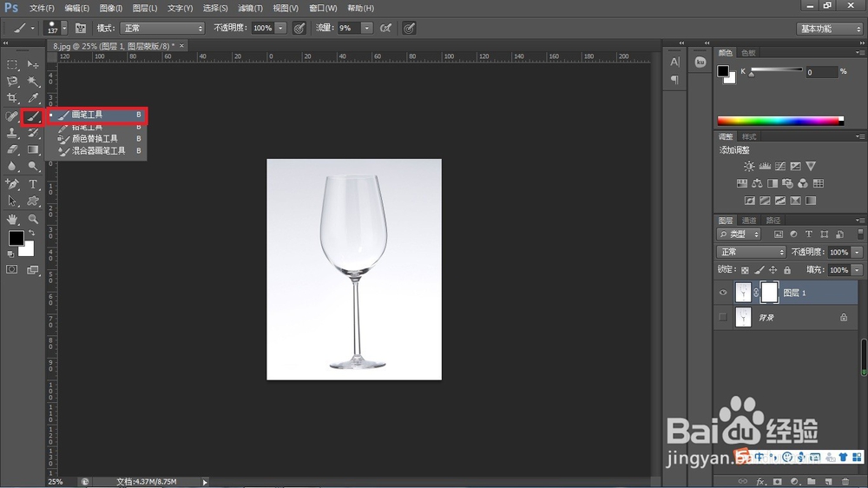Screen dimensions: 868x488
Task: Select the History Brush tool
Action: click(x=33, y=133)
